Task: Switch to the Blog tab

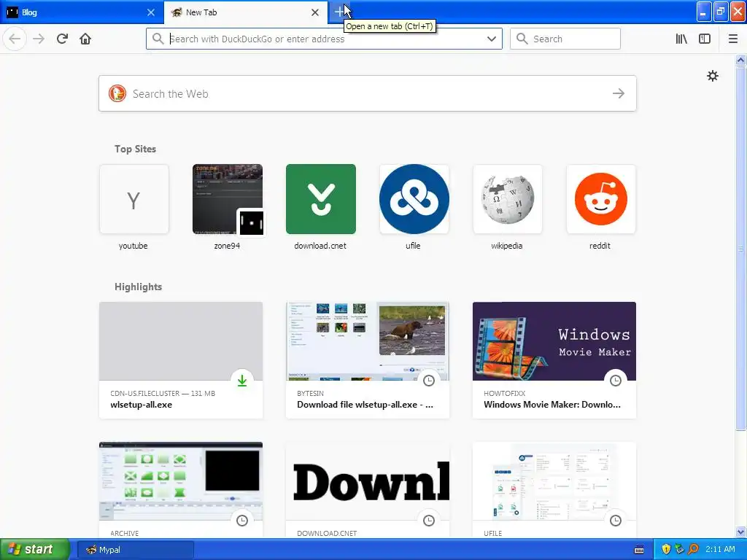Action: pos(82,12)
